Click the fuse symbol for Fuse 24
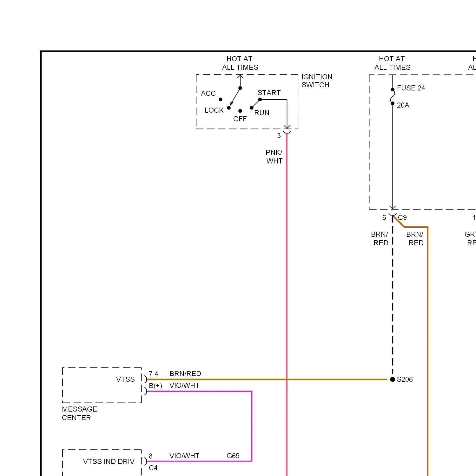 pos(393,96)
